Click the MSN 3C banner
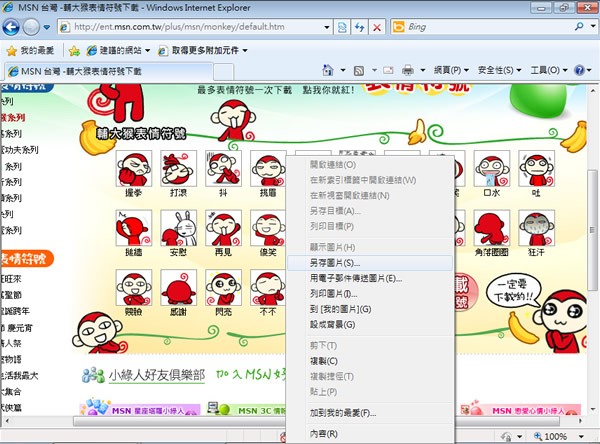 tap(248, 410)
